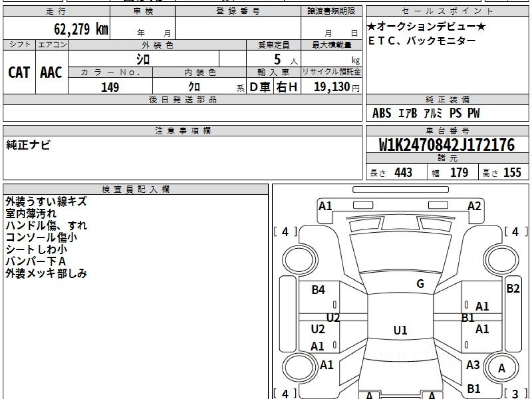Image resolution: width=532 pixels, height=399 pixels.
Task: Click the 輸入車 header
Action: [274, 72]
